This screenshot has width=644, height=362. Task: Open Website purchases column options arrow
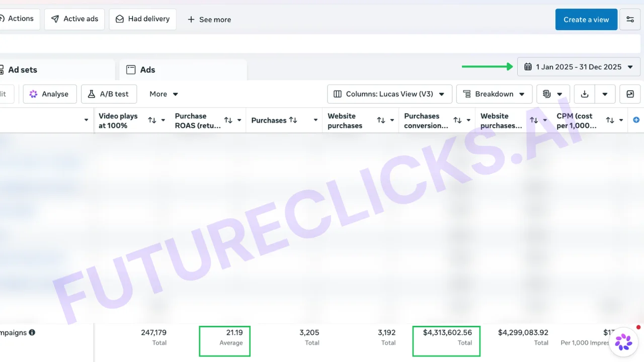click(x=392, y=120)
